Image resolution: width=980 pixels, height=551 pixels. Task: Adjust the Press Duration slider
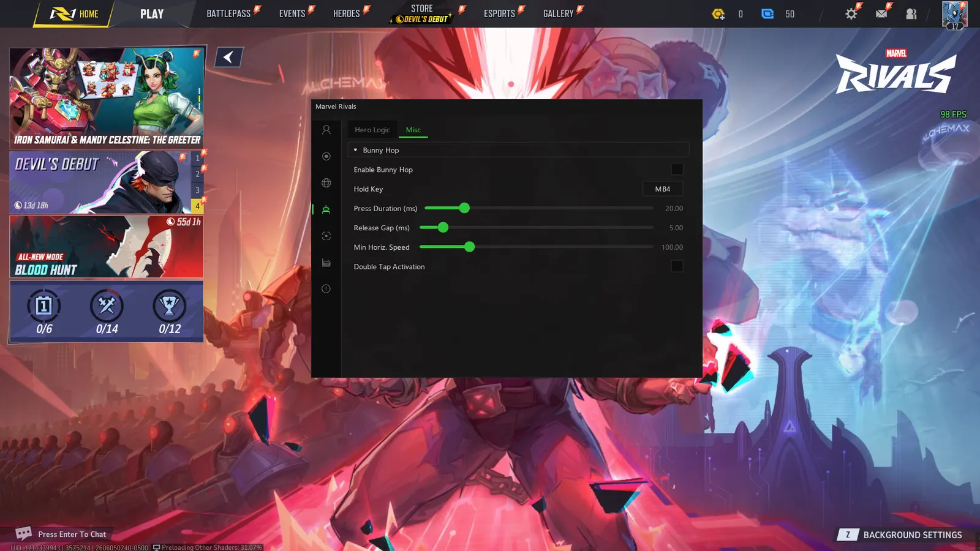[x=539, y=208]
